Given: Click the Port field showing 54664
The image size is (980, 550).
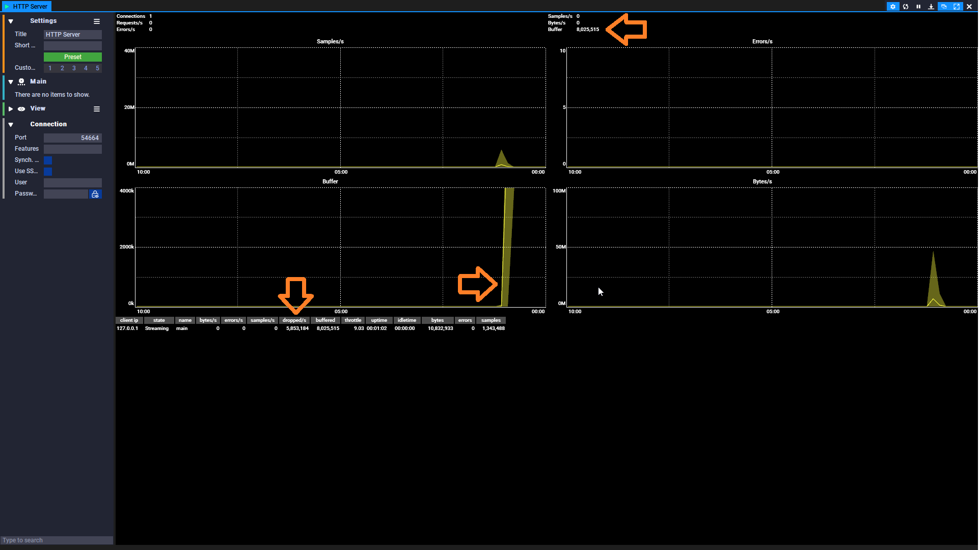Looking at the screenshot, I should (x=73, y=139).
